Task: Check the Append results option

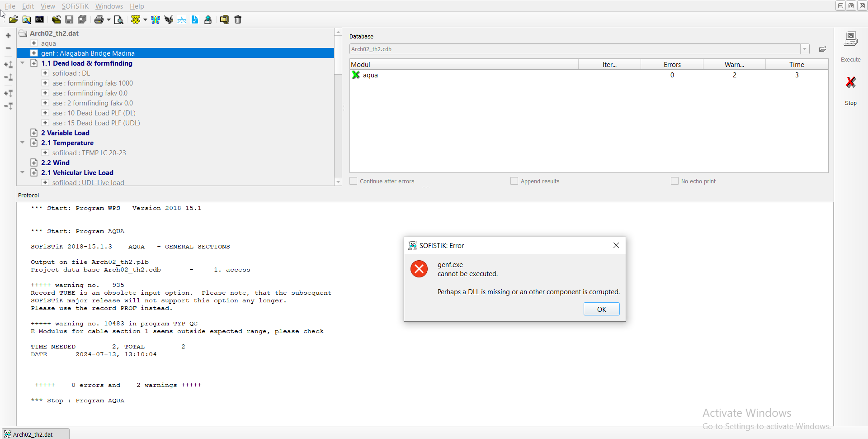Action: (x=514, y=181)
